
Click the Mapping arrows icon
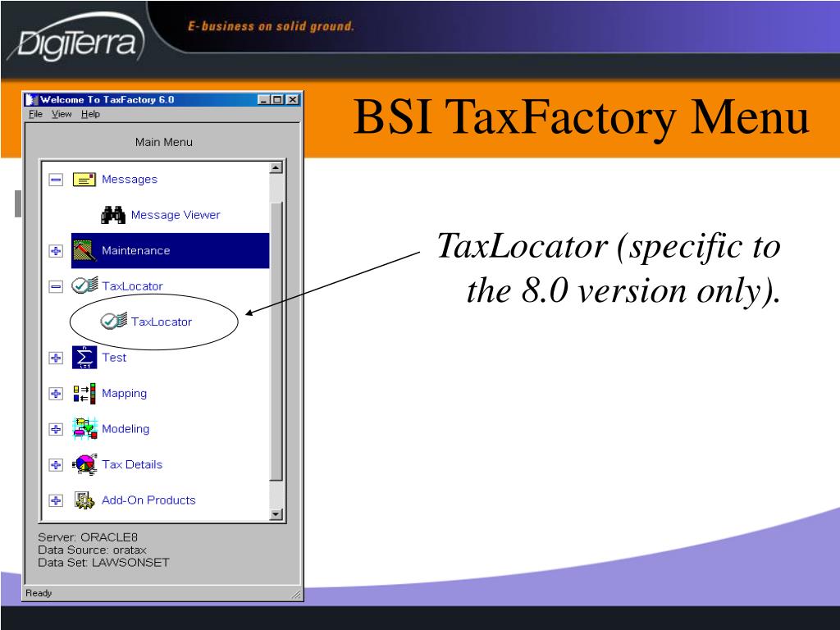click(x=84, y=393)
